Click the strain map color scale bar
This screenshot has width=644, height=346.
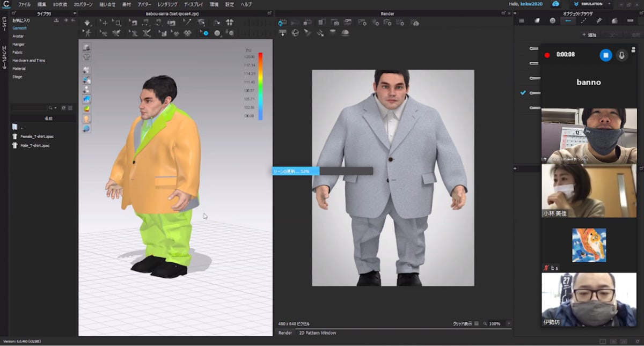260,86
